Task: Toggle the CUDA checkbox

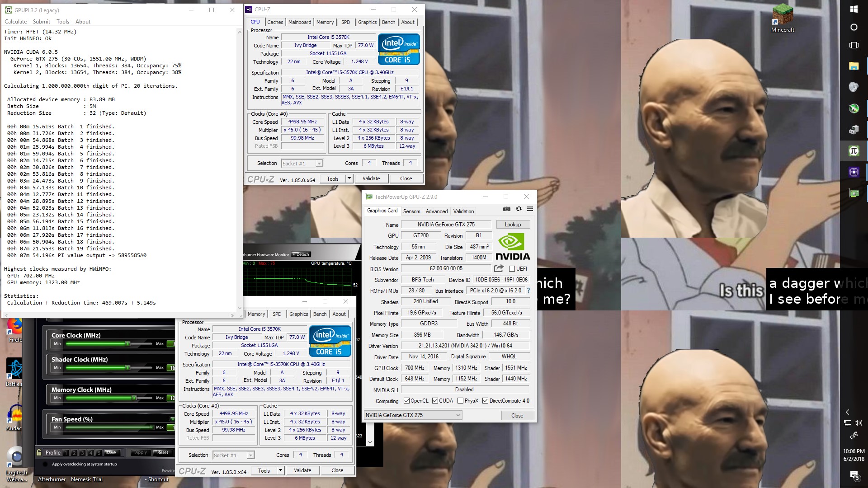Action: click(x=435, y=401)
